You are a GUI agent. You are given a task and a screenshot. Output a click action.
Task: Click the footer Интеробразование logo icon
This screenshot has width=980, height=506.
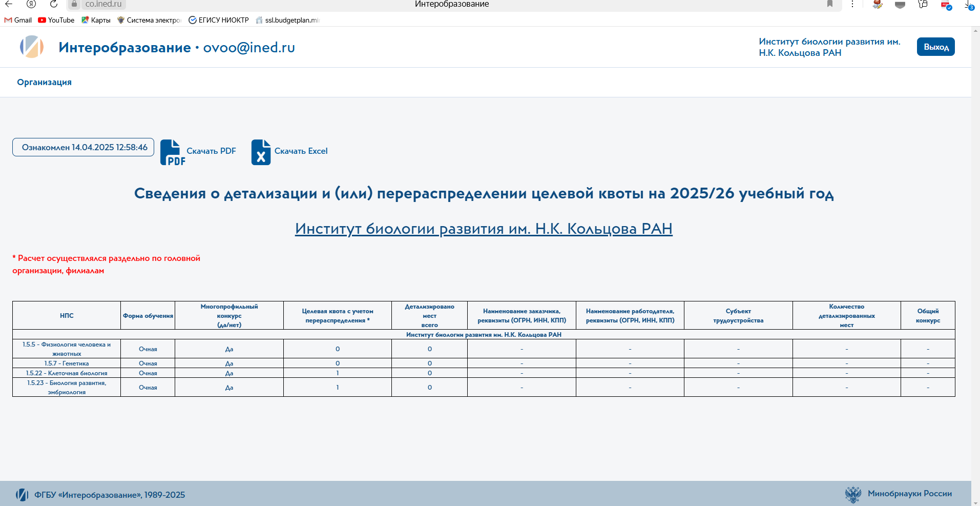coord(22,495)
